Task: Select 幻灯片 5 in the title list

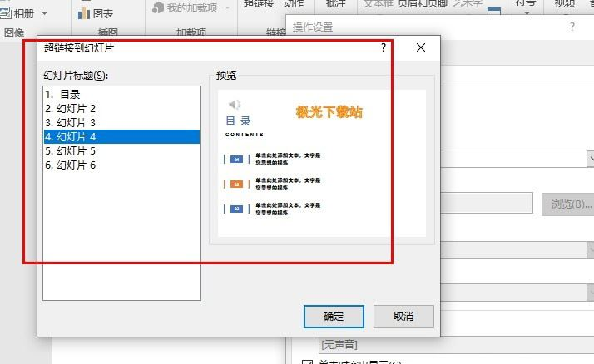Action: pos(121,151)
